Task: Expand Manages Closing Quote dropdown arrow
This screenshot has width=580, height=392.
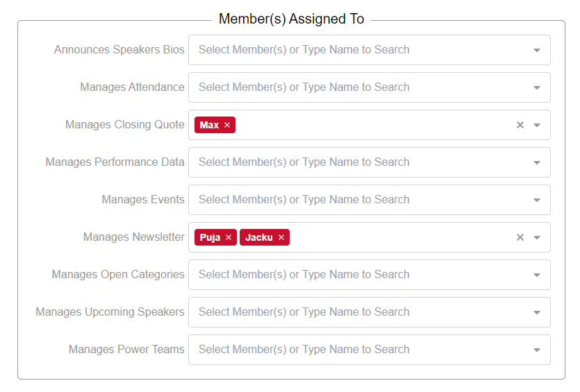Action: 537,126
